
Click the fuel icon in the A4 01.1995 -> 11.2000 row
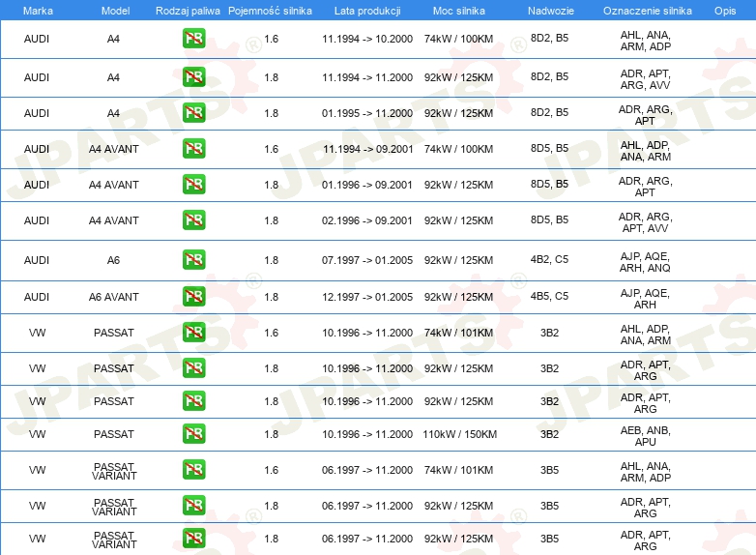[193, 113]
